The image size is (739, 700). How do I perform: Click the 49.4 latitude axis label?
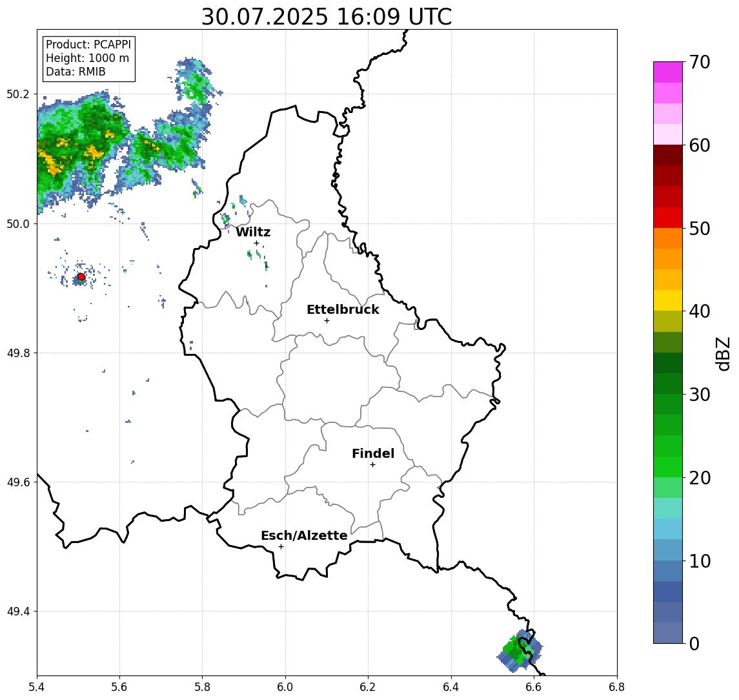(x=18, y=612)
